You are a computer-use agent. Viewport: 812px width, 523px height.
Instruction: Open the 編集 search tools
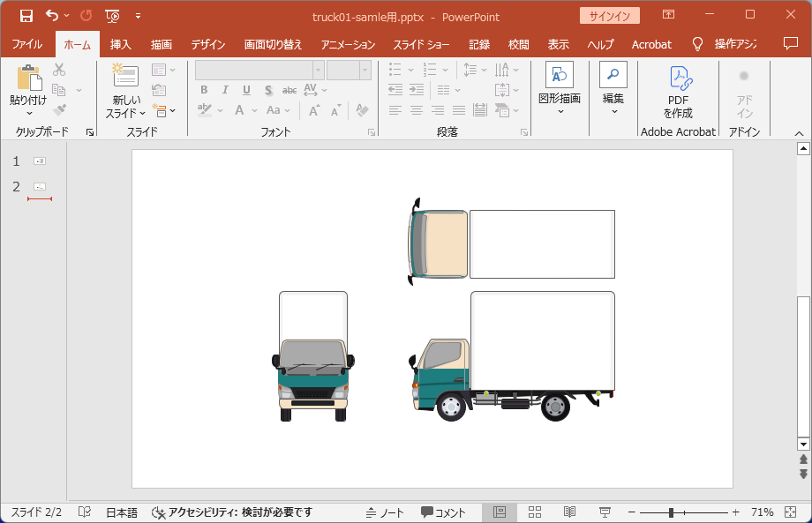613,77
